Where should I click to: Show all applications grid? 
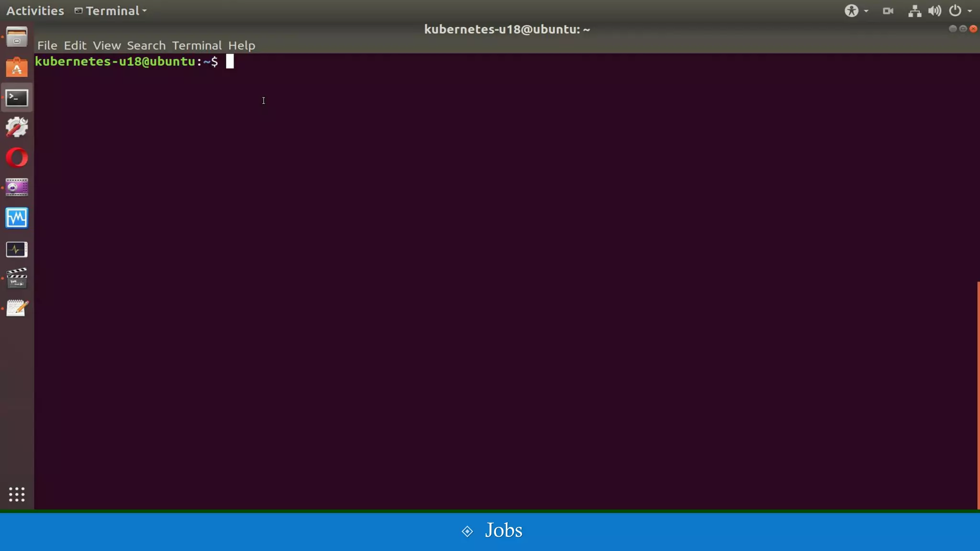coord(17,494)
